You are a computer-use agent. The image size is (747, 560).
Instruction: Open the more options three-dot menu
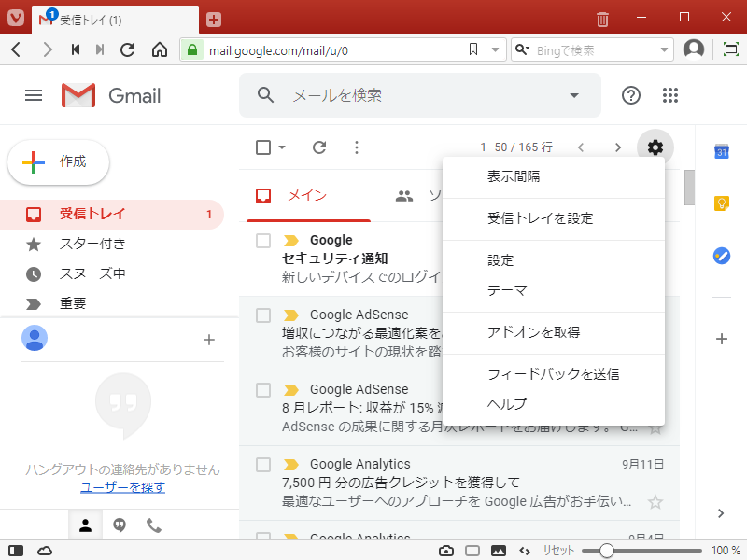pos(357,147)
